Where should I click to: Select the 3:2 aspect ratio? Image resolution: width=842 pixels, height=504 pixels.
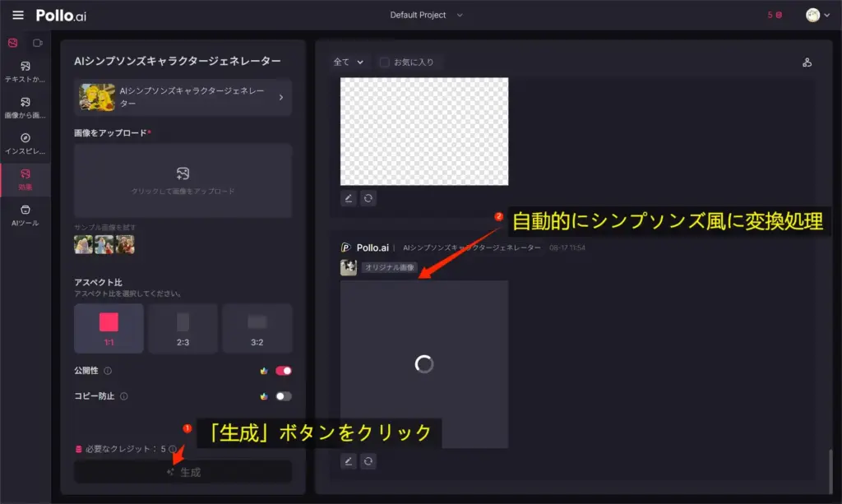[x=257, y=329]
